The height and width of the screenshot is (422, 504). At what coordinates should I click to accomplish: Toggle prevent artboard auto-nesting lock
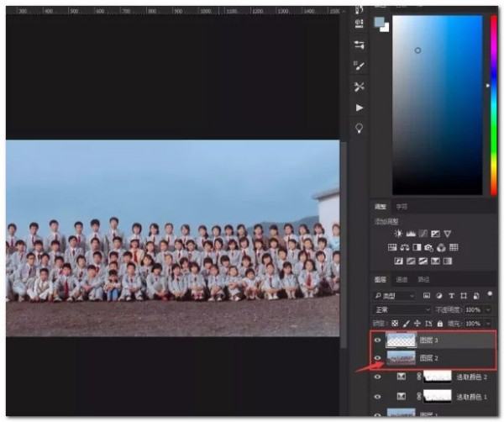[428, 324]
